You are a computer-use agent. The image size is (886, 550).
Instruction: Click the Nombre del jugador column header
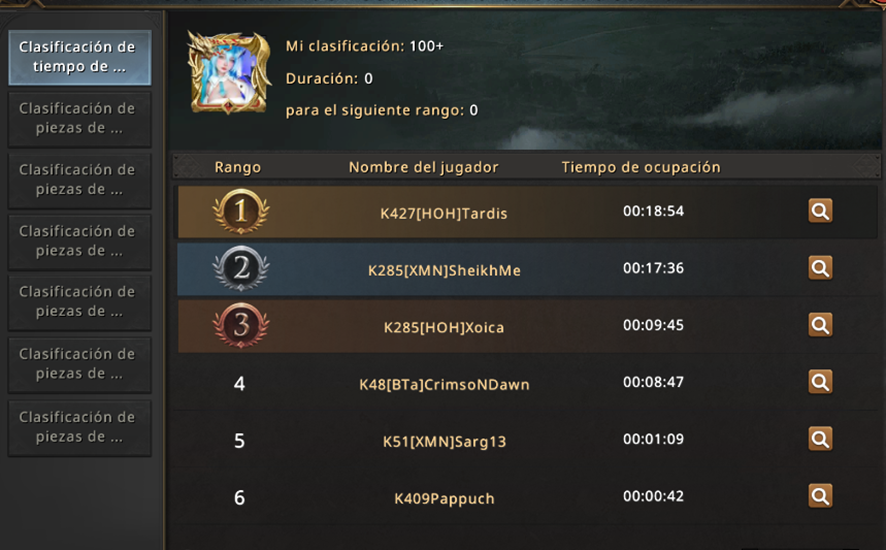tap(423, 167)
